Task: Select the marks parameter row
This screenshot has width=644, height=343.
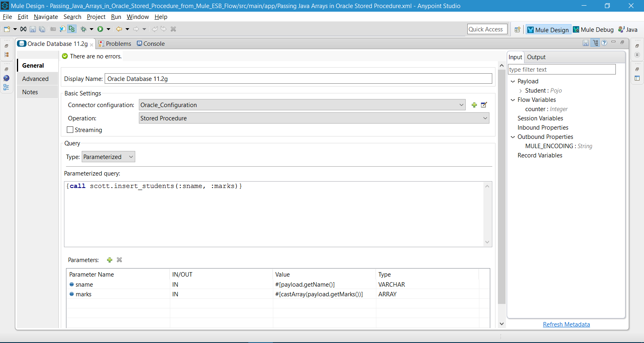Action: click(278, 294)
